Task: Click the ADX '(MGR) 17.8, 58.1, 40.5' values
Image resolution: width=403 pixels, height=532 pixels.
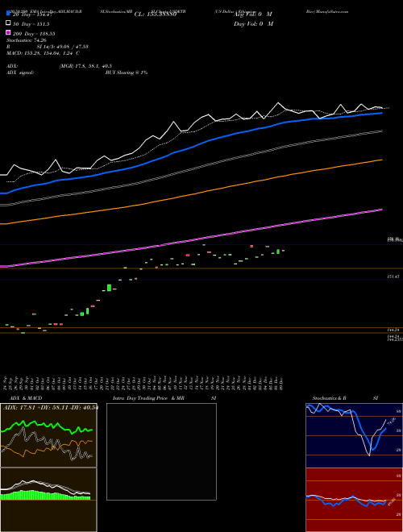Action: pos(85,66)
